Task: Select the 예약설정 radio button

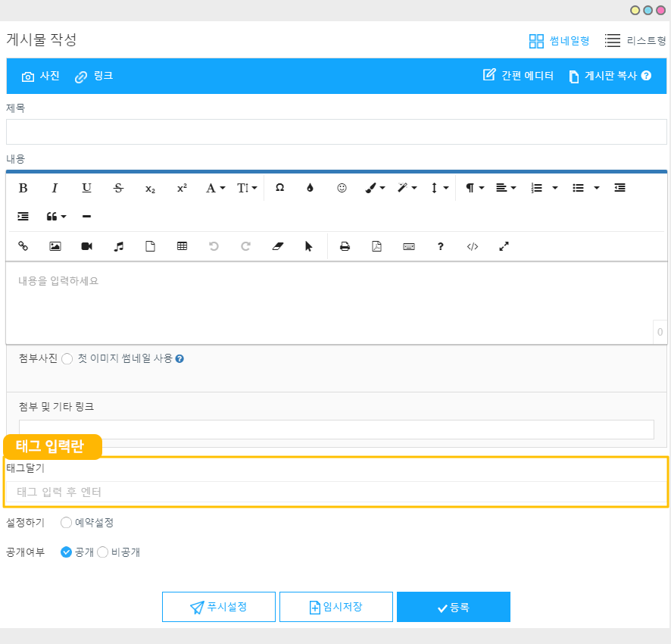Action: coord(66,523)
